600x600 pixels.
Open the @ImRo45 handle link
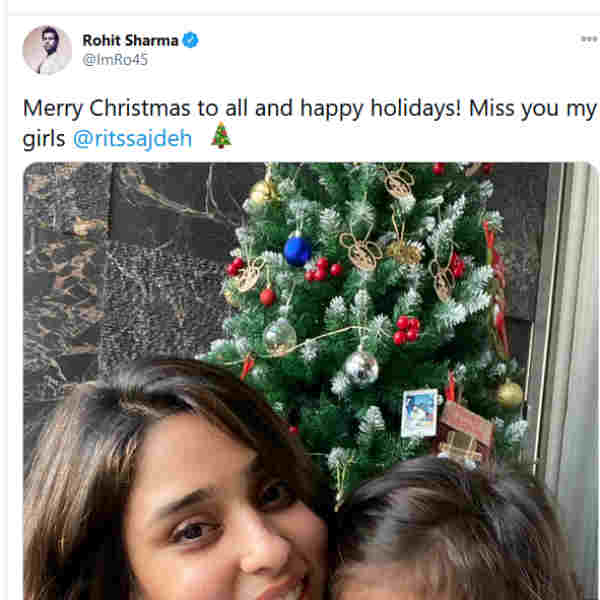[115, 60]
